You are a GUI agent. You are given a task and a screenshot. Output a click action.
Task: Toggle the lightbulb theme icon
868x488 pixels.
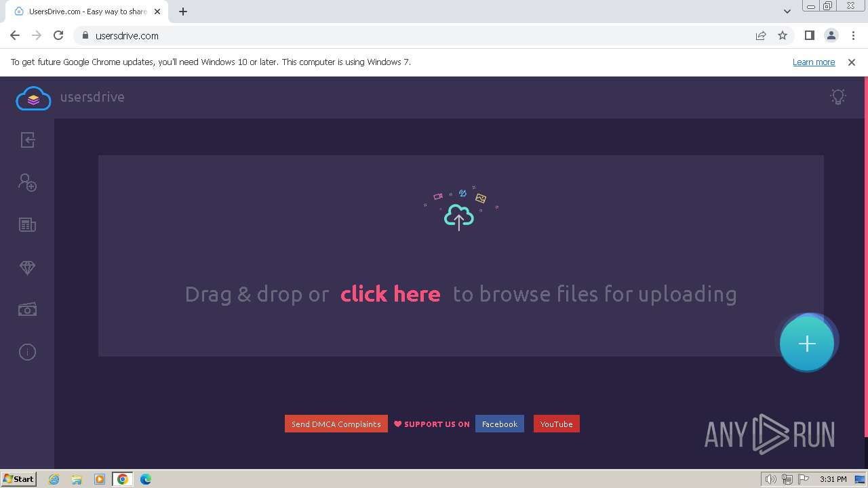click(838, 97)
